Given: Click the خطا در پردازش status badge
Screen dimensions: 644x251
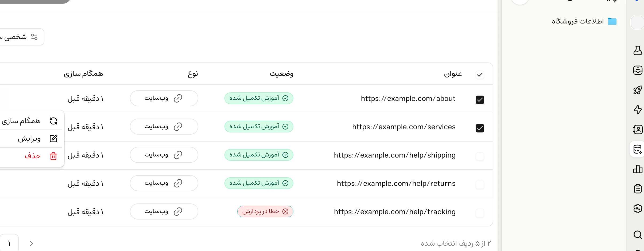Looking at the screenshot, I should [x=265, y=211].
